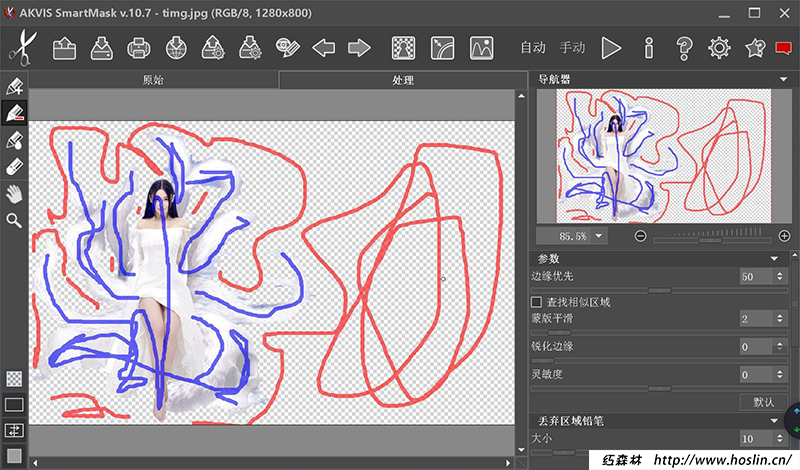
Task: Click the scissors AKVIS SmartMask logo
Action: pos(22,48)
